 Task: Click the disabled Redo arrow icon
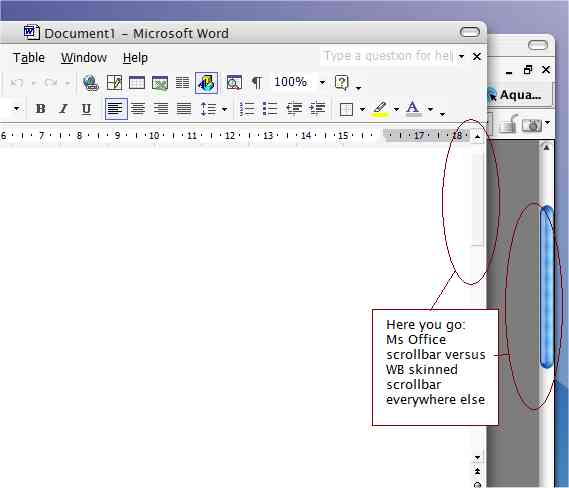tap(51, 83)
